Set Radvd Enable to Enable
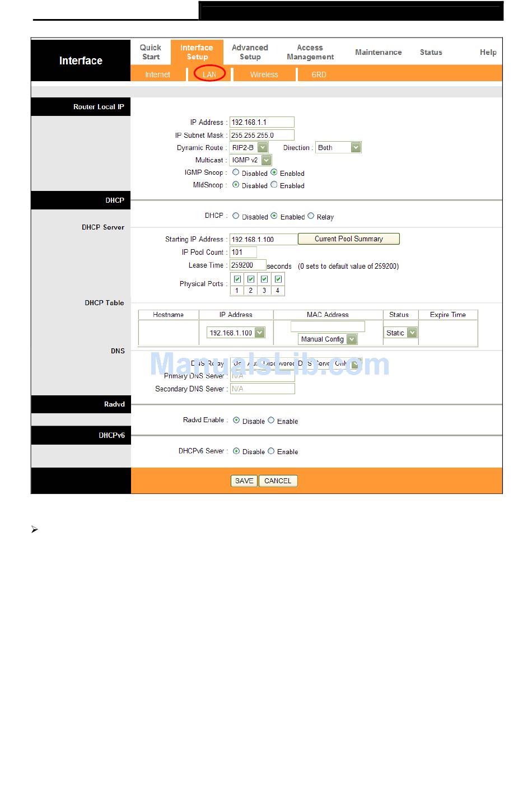This screenshot has height=789, width=532. click(271, 420)
